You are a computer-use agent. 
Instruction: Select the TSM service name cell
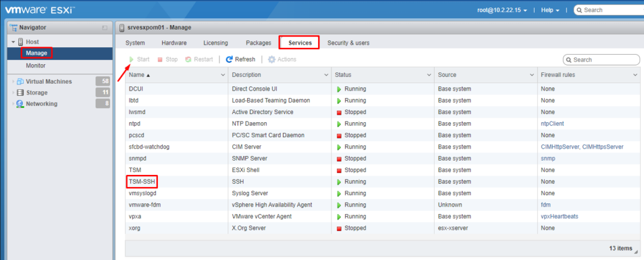177,170
